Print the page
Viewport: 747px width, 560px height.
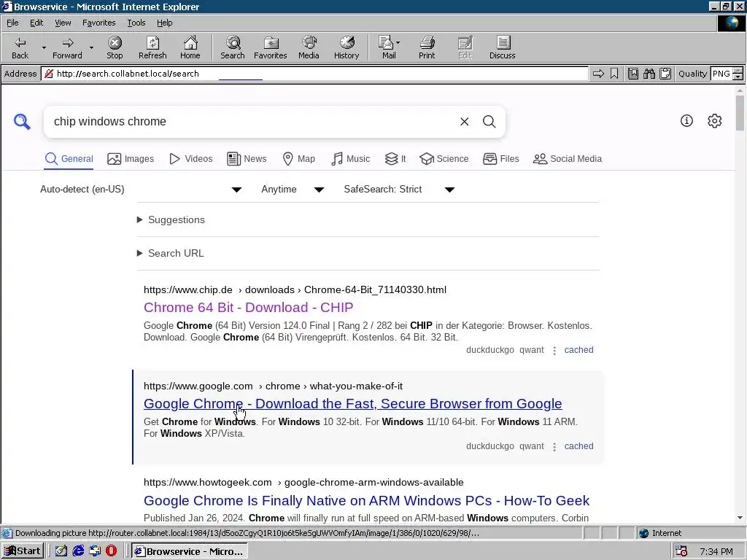click(427, 47)
